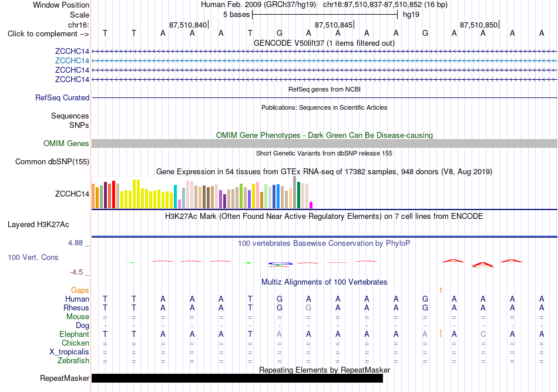Click the gray OMIM Genes item bar
558x392 pixels.
pos(324,144)
